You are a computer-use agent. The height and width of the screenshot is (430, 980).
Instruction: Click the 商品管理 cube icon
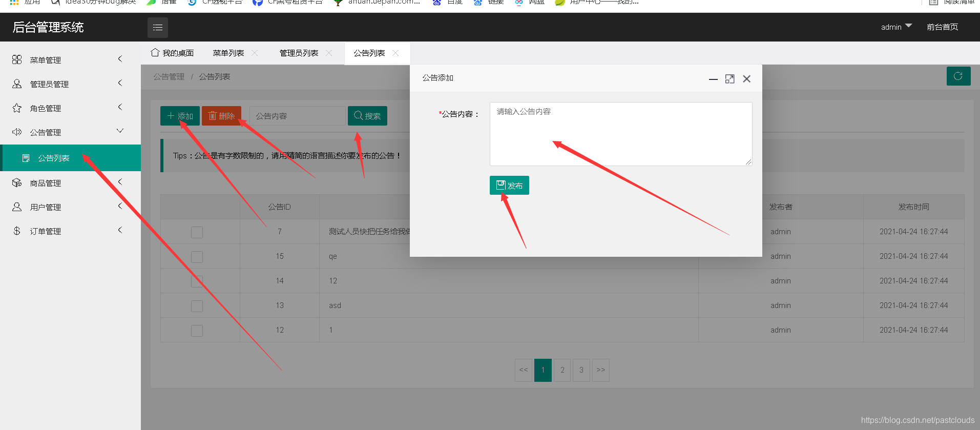coord(17,182)
